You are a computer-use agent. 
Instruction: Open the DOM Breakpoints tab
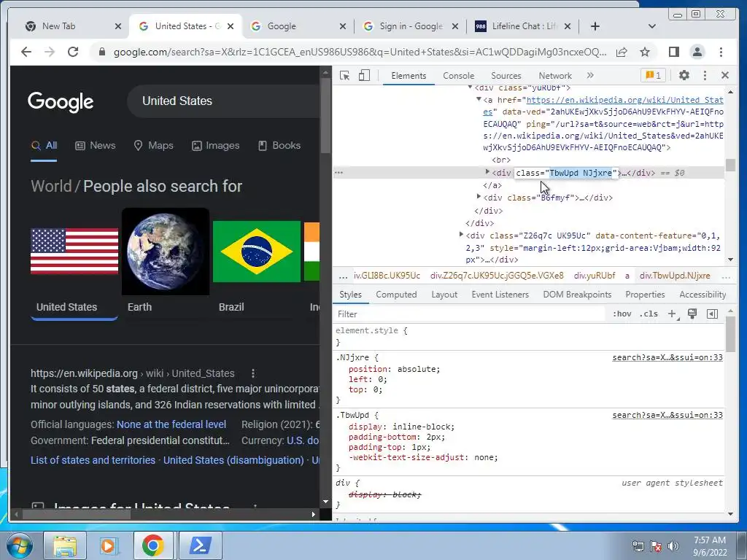pyautogui.click(x=577, y=295)
